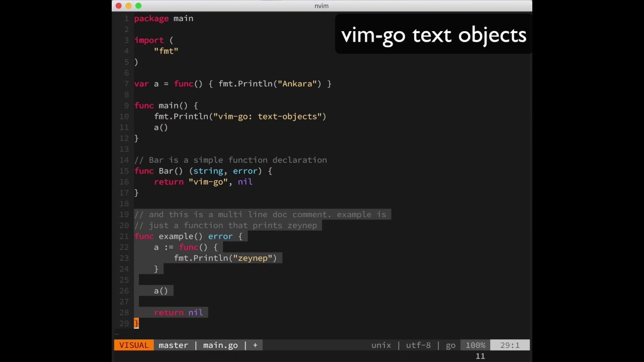Click the go filetype indicator

click(x=450, y=345)
